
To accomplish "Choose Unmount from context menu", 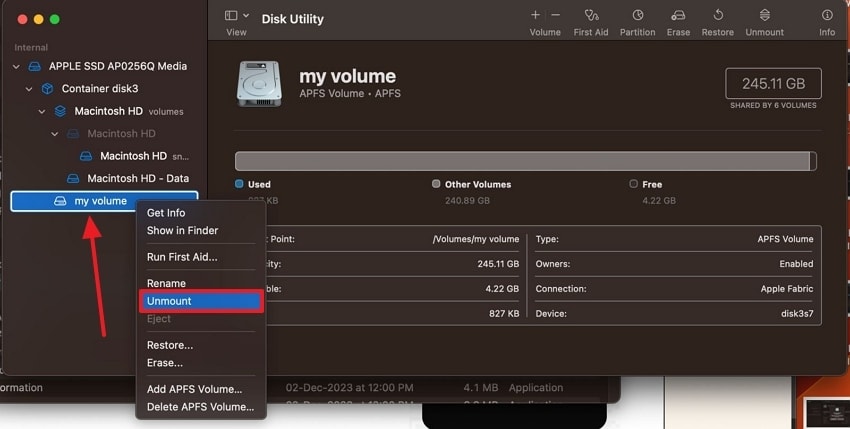I will pos(201,301).
